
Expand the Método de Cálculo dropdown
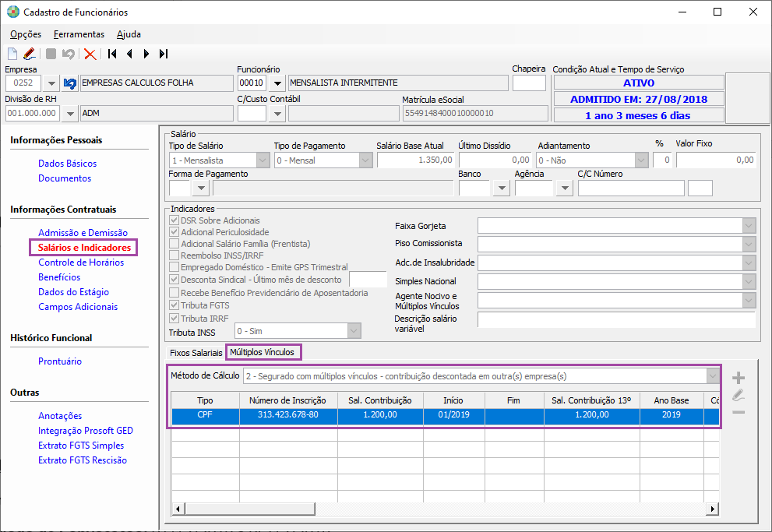pos(713,376)
